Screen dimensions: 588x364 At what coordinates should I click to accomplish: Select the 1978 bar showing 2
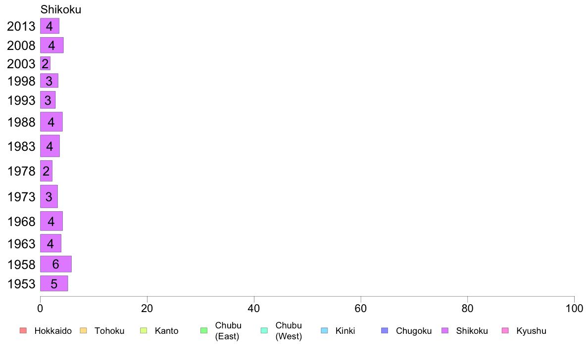(x=46, y=171)
